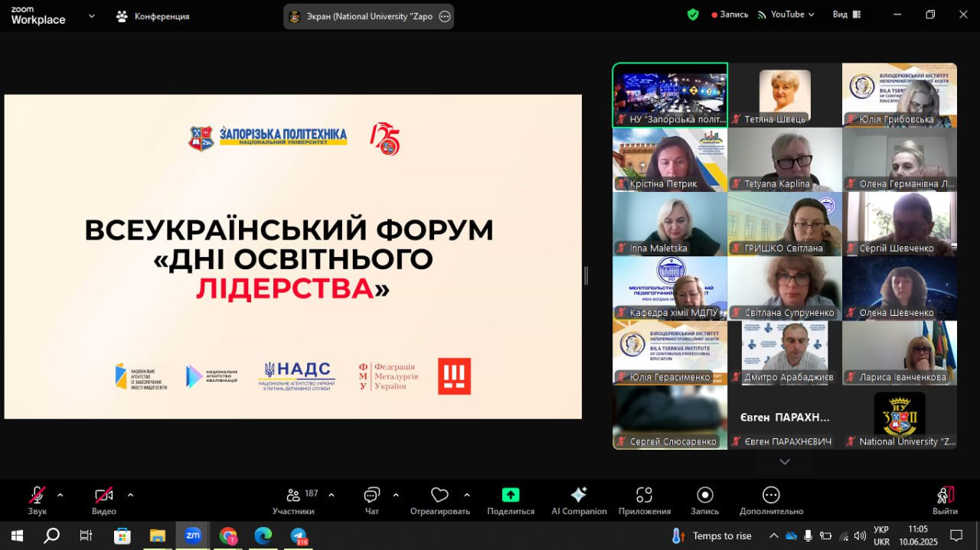The width and height of the screenshot is (980, 550).
Task: Start recording with Запись toolbar button
Action: (x=705, y=501)
